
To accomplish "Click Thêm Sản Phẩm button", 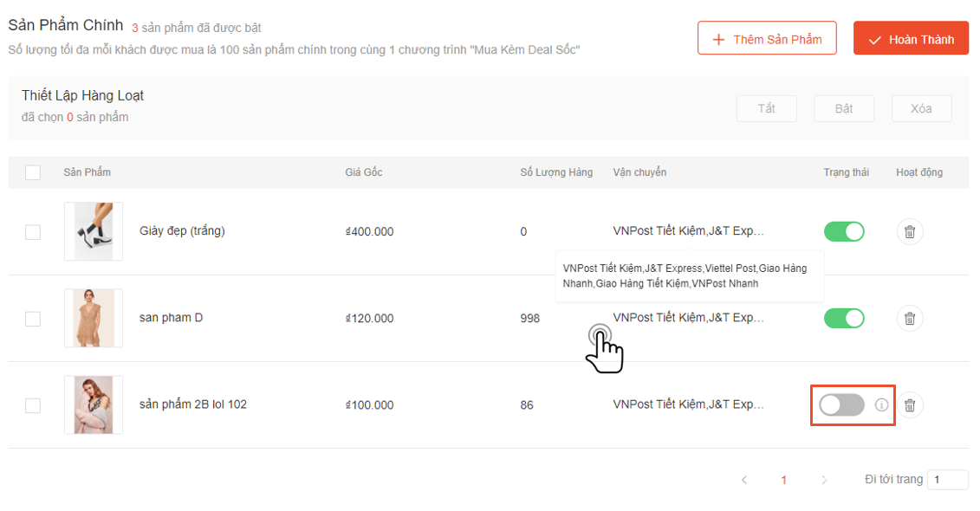I will [x=767, y=39].
